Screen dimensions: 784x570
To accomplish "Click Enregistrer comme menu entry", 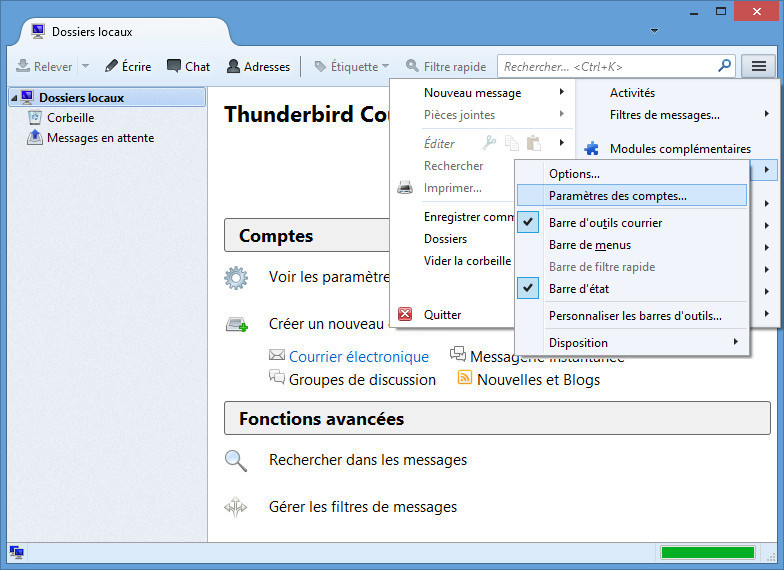I will click(x=468, y=217).
